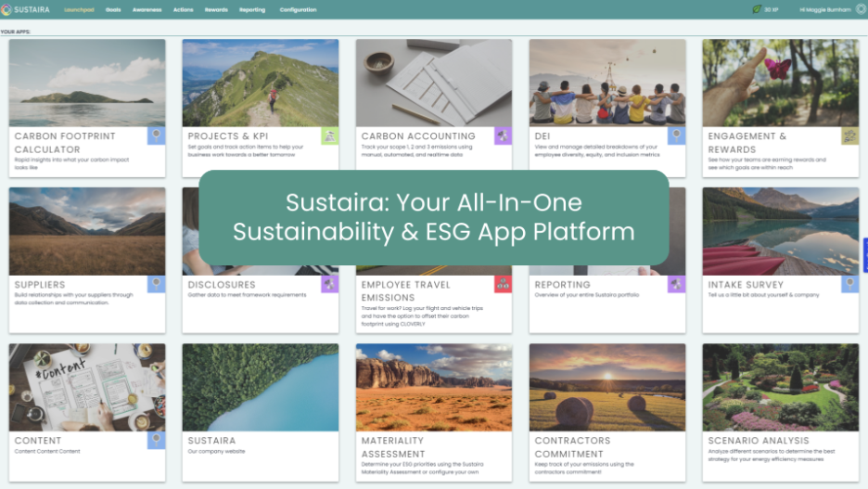Open the Reporting menu in the header
Viewport: 868px width, 489px height.
pyautogui.click(x=252, y=10)
